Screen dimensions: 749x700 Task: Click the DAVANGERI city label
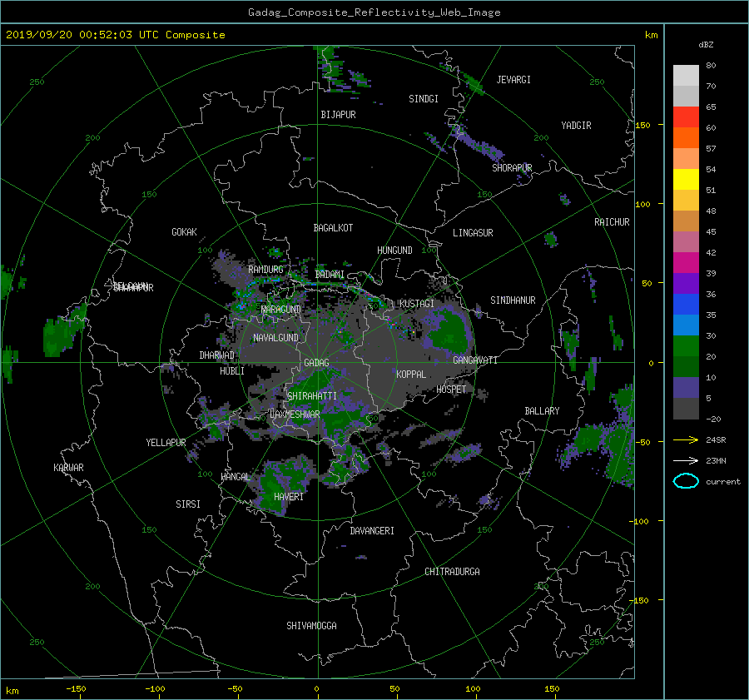(372, 531)
